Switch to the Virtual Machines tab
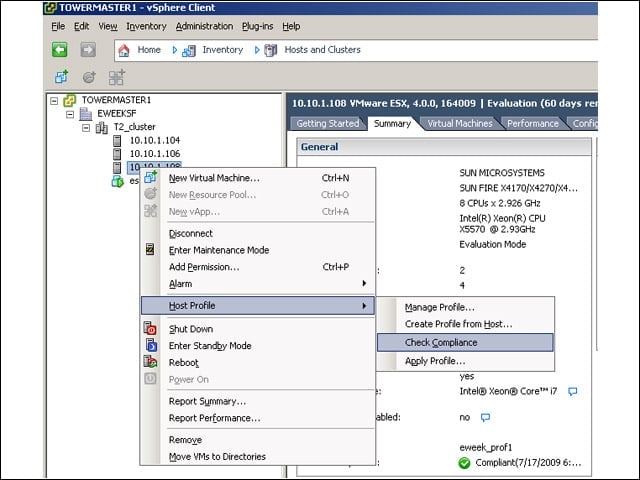640x480 pixels. pos(460,123)
